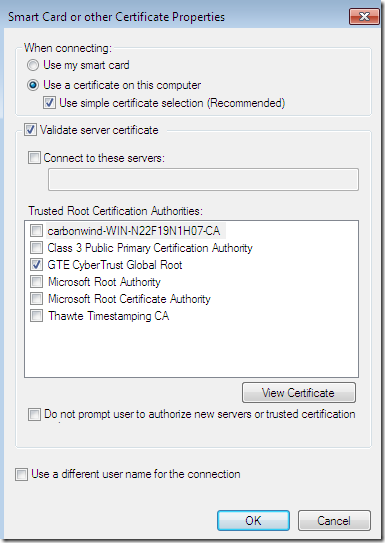This screenshot has height=543, width=385.
Task: Select the Use my smart card option
Action: coord(33,65)
